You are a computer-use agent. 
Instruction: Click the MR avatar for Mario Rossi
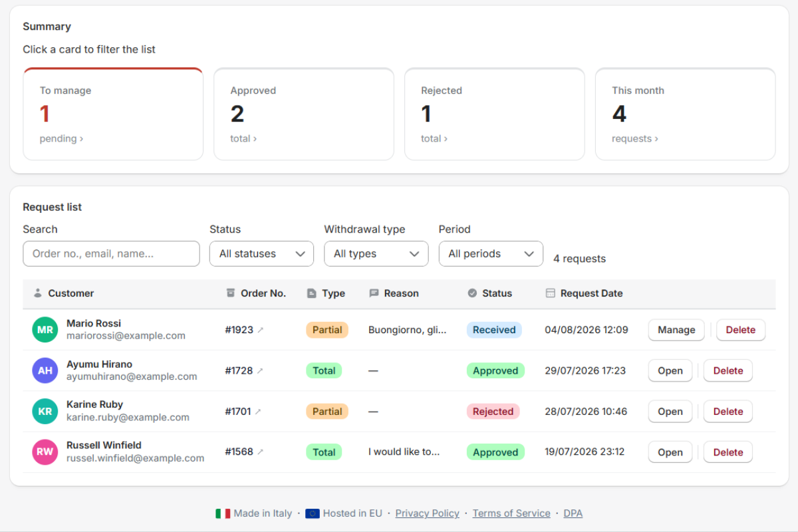[x=45, y=330]
